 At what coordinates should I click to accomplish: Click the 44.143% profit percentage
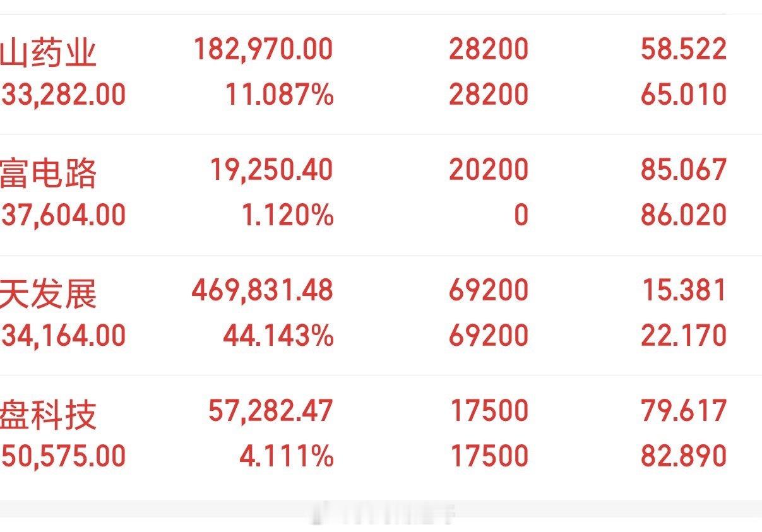coord(278,336)
